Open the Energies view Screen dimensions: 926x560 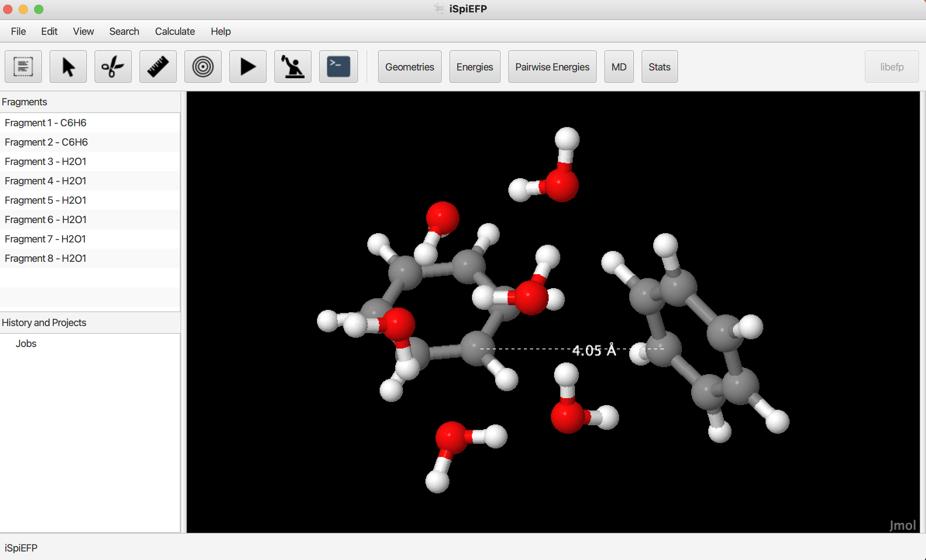[x=475, y=67]
